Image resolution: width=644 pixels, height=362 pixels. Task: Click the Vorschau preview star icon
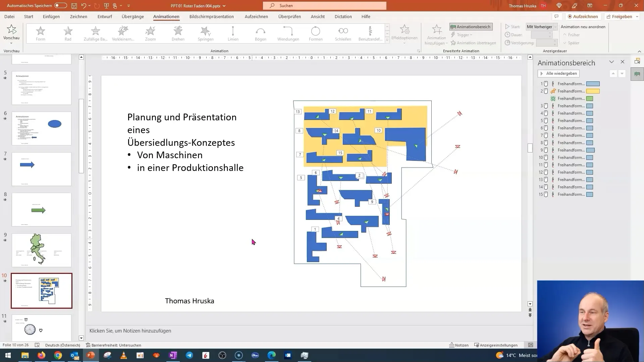tap(11, 29)
